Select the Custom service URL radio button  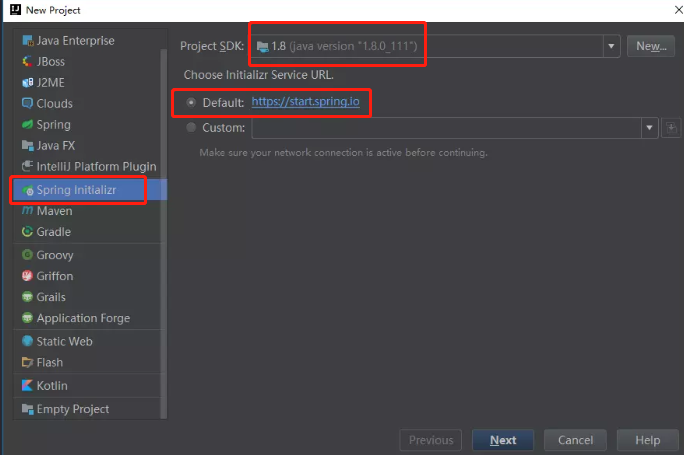[191, 127]
